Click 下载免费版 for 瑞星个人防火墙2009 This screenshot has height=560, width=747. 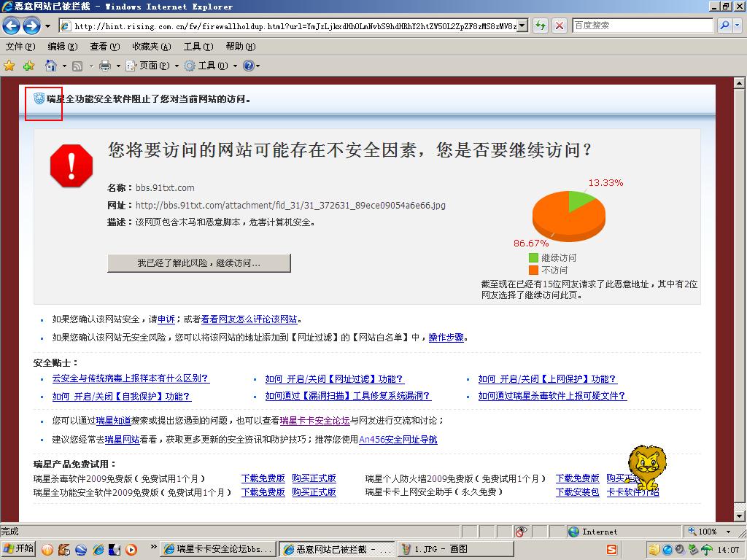point(578,478)
